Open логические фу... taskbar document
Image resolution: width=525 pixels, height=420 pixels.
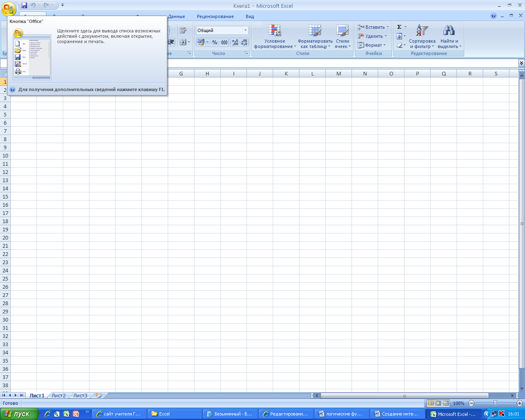[x=342, y=414]
